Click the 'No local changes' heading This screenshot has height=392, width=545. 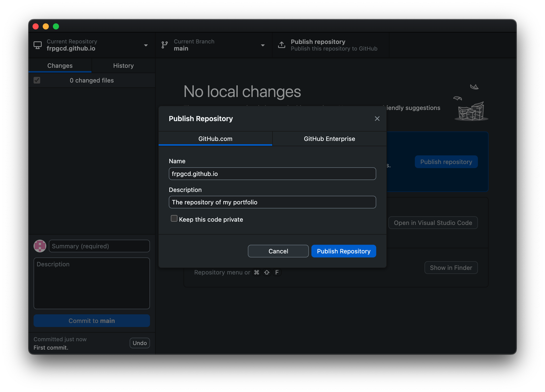point(242,91)
